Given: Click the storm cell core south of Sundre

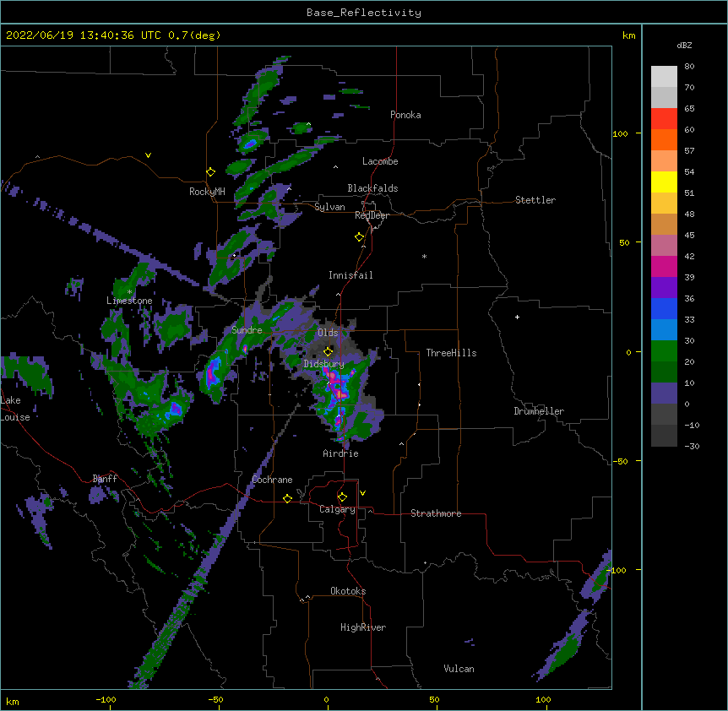Looking at the screenshot, I should pos(213,372).
